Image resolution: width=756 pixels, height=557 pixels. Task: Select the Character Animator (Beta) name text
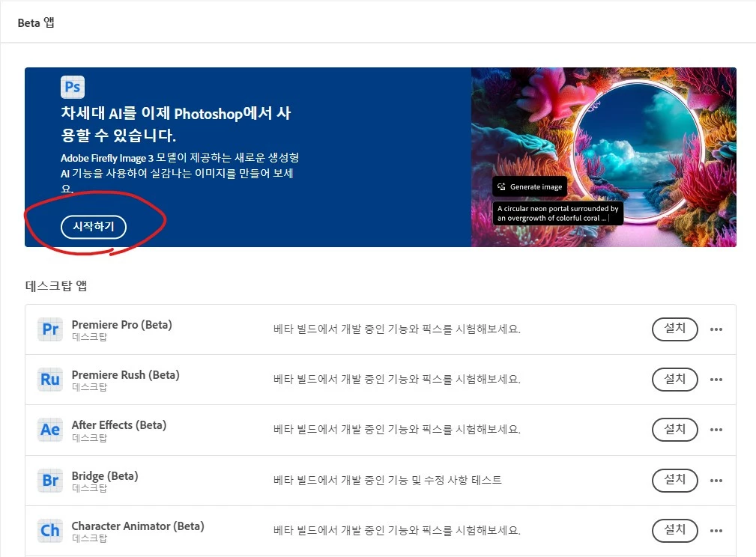coord(138,526)
